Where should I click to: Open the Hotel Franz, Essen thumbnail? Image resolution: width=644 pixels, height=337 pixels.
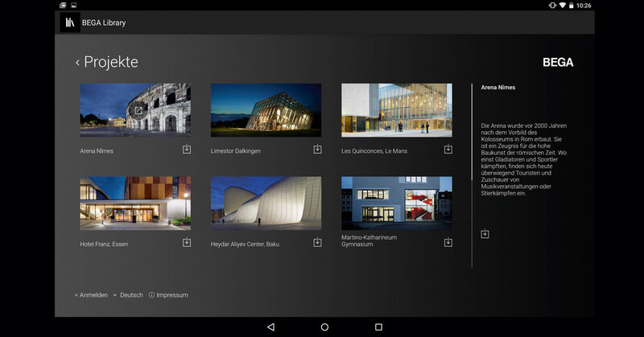[x=135, y=203]
